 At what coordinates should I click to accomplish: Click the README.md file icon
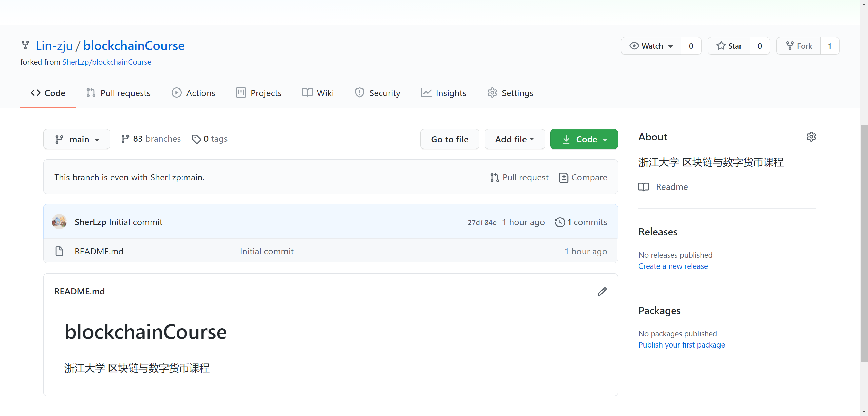pos(59,251)
